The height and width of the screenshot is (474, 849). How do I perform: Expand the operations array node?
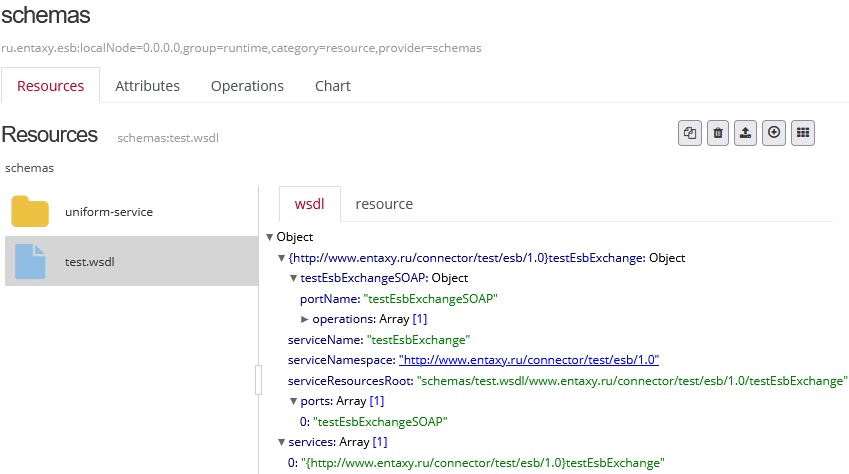point(305,319)
